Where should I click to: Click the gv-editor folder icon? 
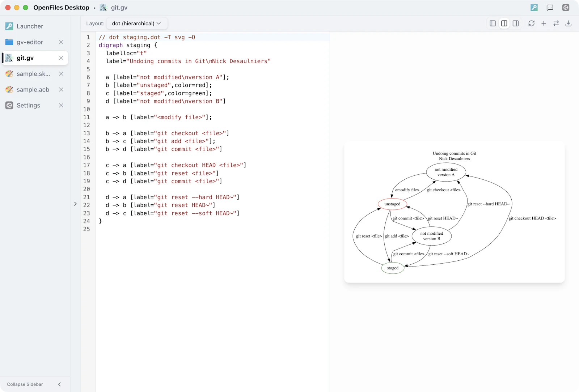[9, 42]
